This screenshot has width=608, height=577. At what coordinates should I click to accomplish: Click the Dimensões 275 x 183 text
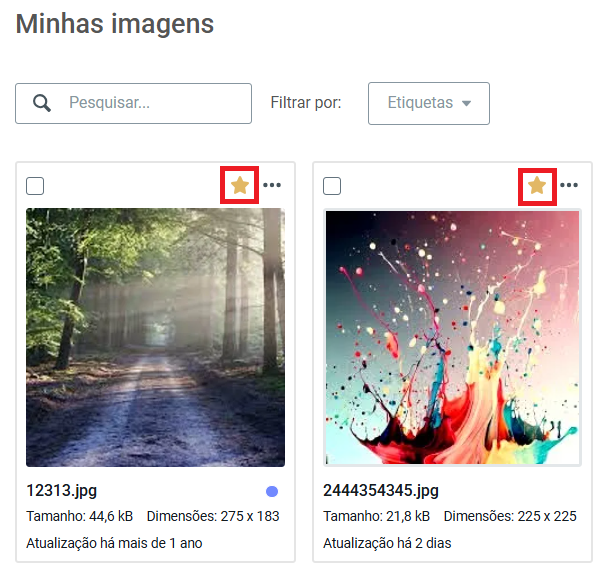point(213,516)
